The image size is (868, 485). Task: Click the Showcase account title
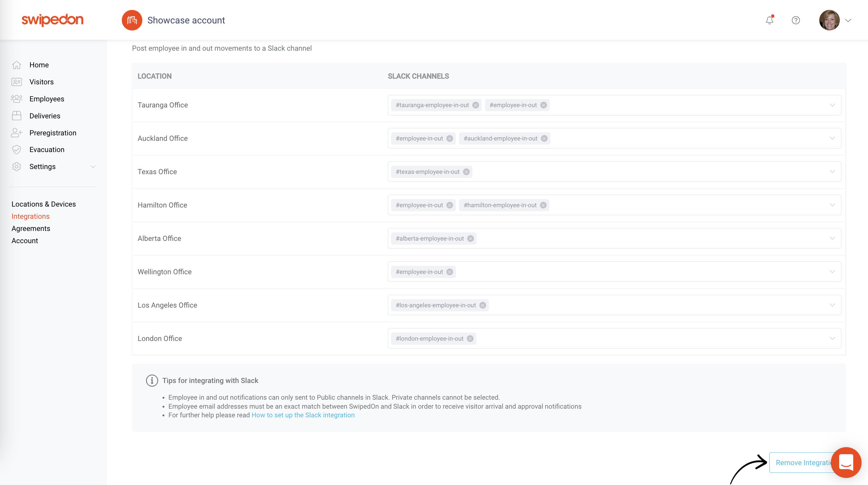pos(186,20)
